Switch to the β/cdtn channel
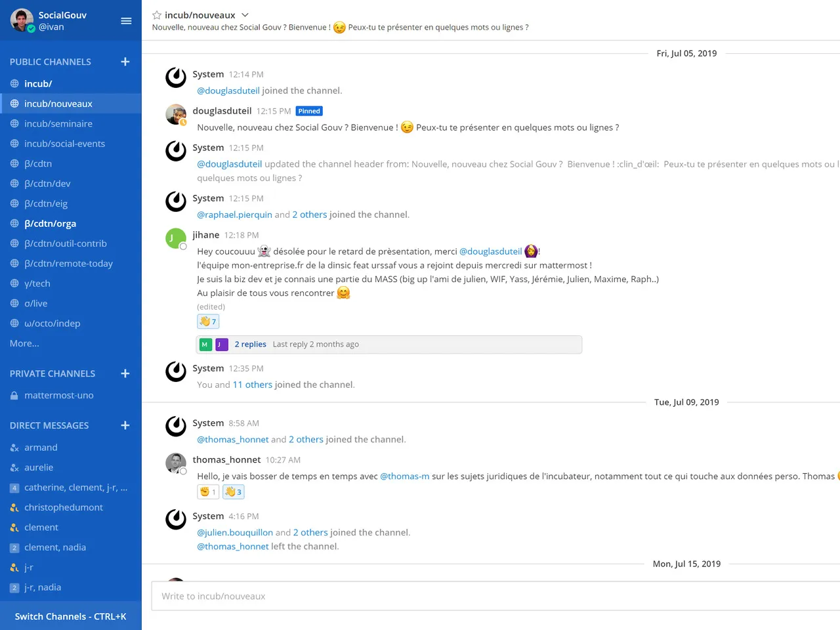840x630 pixels. click(71, 163)
